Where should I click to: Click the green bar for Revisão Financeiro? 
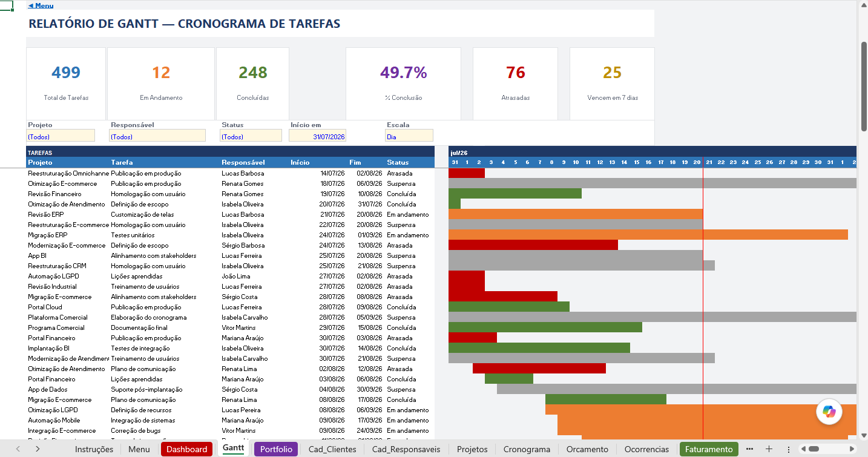click(x=515, y=194)
